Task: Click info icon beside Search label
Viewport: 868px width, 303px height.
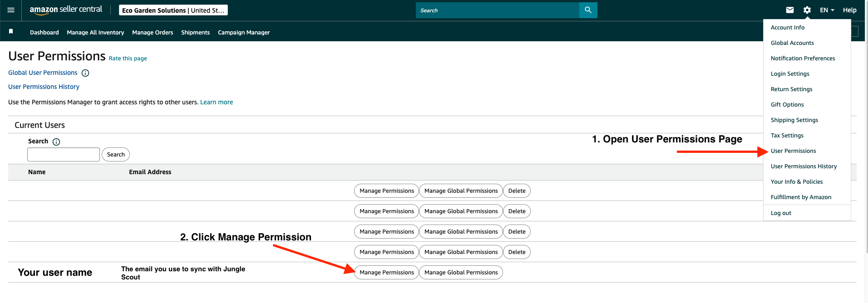Action: 56,142
